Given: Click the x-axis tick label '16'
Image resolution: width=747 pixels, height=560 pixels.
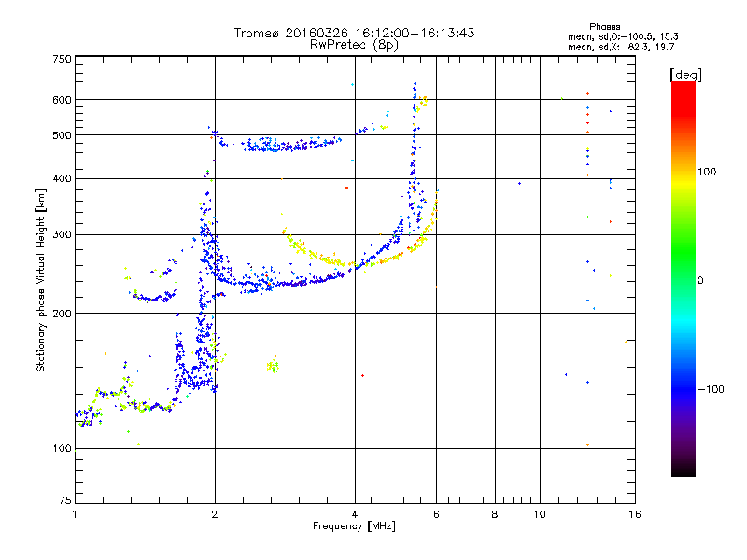Looking at the screenshot, I should coord(635,514).
